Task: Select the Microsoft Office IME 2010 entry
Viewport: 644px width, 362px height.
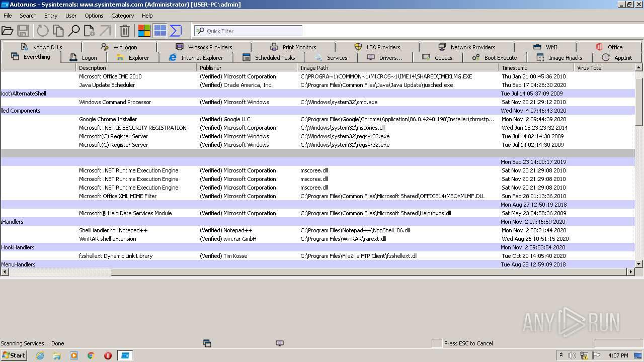Action: (x=317, y=76)
